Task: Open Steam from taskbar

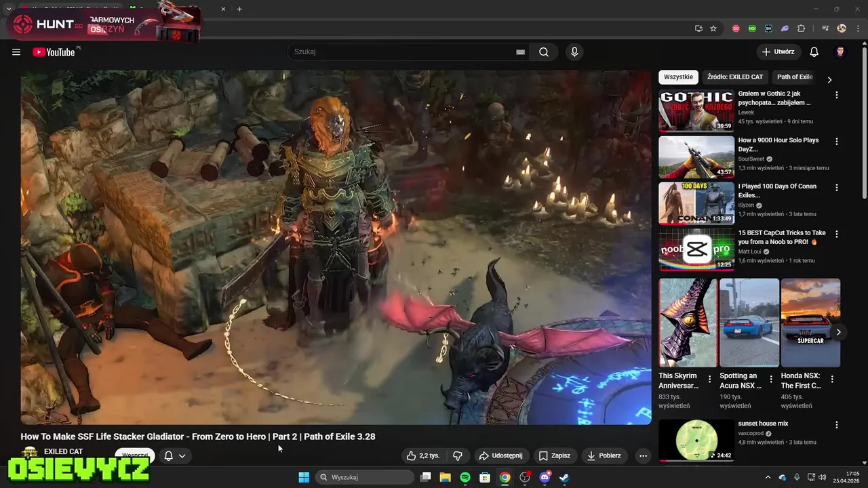Action: pos(564,477)
